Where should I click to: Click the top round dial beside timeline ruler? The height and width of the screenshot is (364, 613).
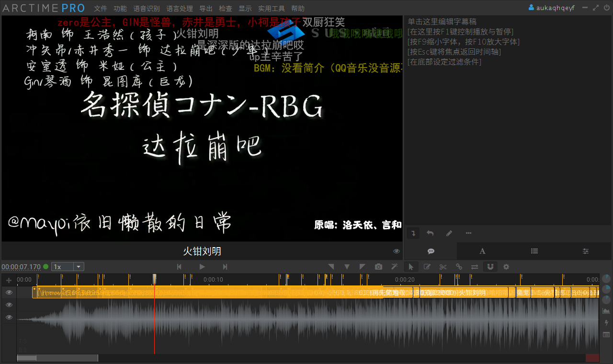click(x=606, y=279)
